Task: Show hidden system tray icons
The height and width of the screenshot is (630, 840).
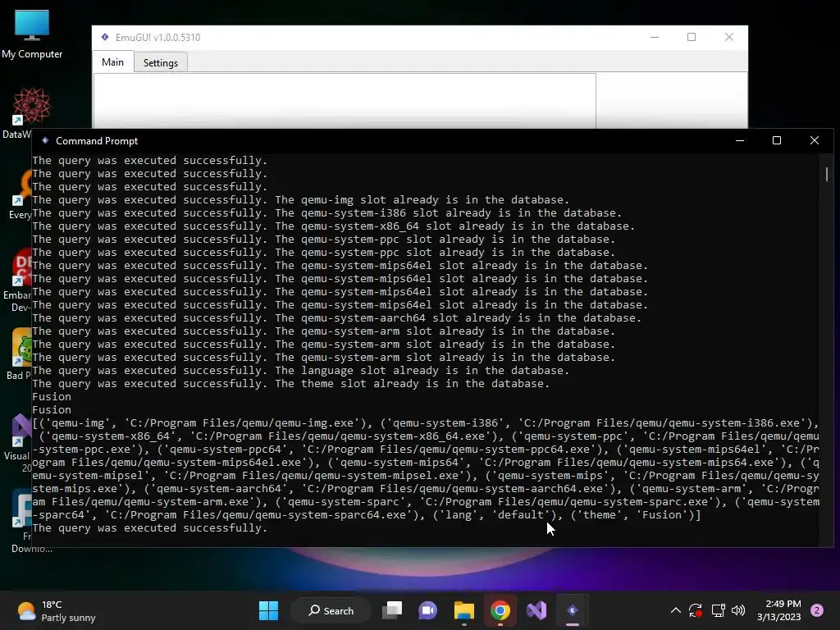Action: [x=676, y=610]
